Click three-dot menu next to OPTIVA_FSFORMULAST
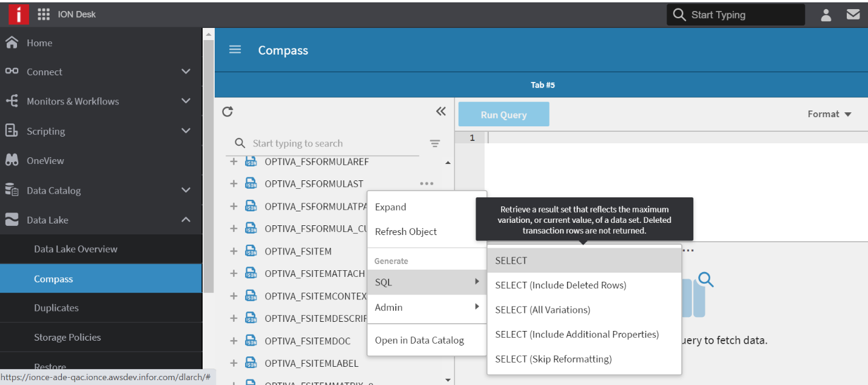The width and height of the screenshot is (868, 385). click(426, 183)
